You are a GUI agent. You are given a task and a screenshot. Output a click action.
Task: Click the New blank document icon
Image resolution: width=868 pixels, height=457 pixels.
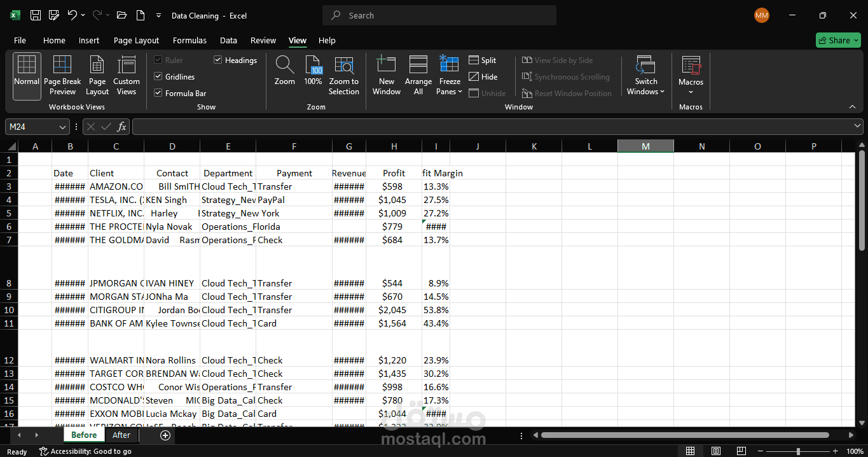click(x=141, y=15)
